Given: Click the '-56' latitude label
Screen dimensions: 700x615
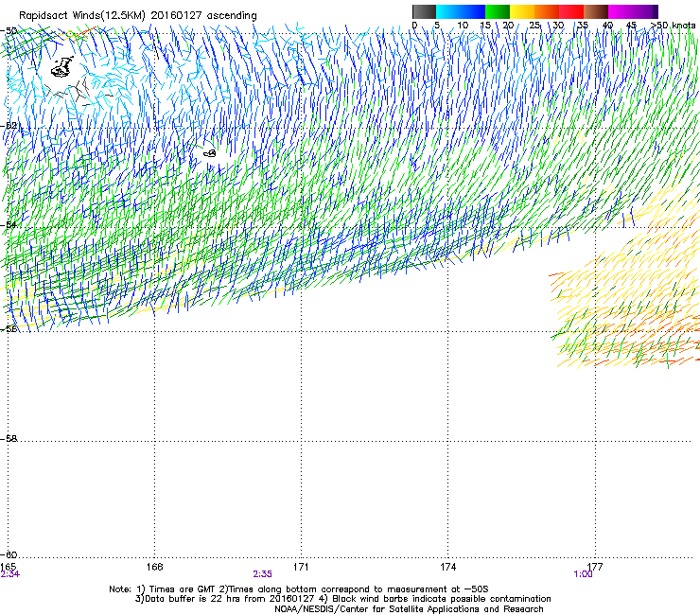Looking at the screenshot, I should [x=9, y=328].
